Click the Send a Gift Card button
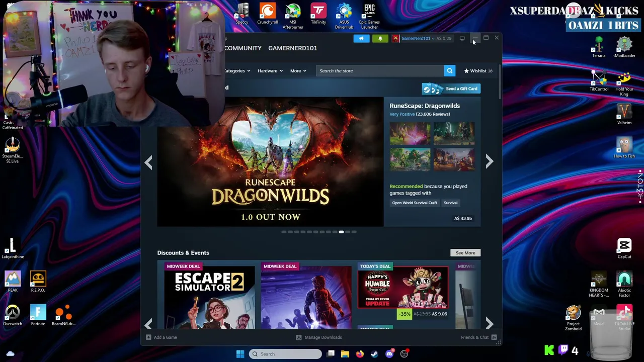This screenshot has width=644, height=362. pos(451,89)
